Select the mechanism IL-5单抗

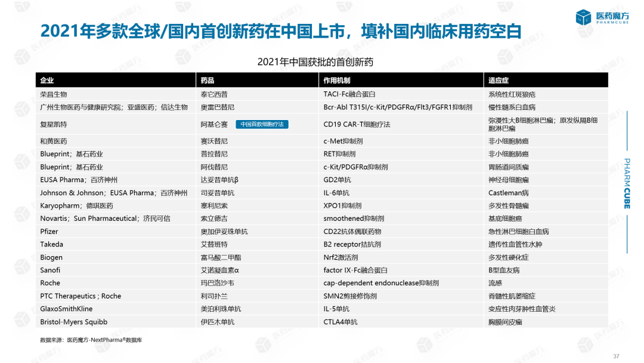pyautogui.click(x=336, y=309)
